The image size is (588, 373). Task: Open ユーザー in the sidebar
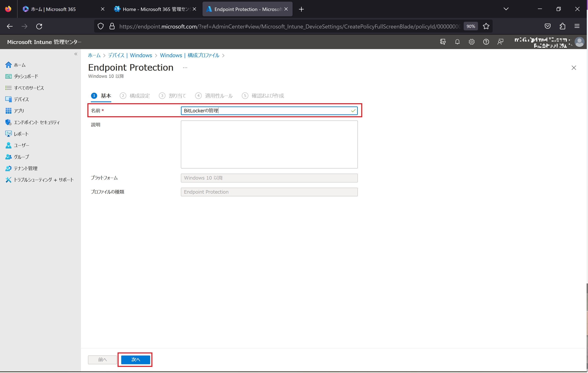click(x=17, y=145)
